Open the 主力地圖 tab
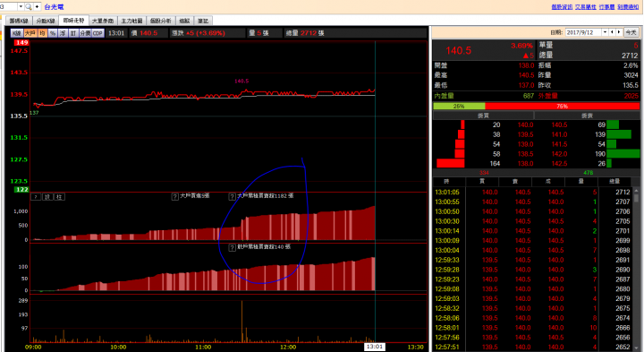This screenshot has width=644, height=352. 131,21
